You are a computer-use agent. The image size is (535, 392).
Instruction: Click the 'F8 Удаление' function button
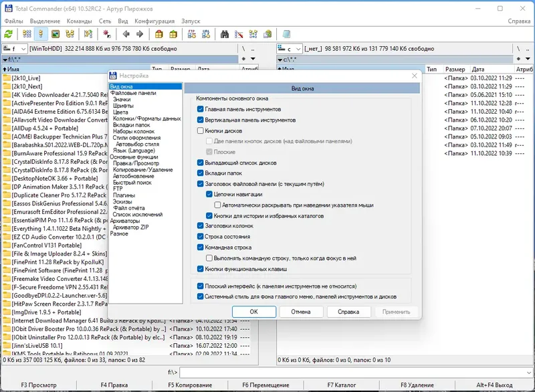pyautogui.click(x=417, y=385)
